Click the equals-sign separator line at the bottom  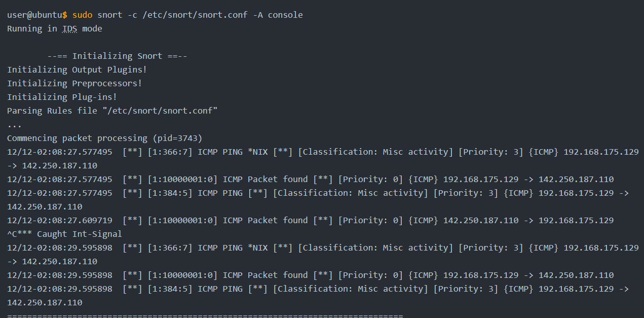click(205, 315)
